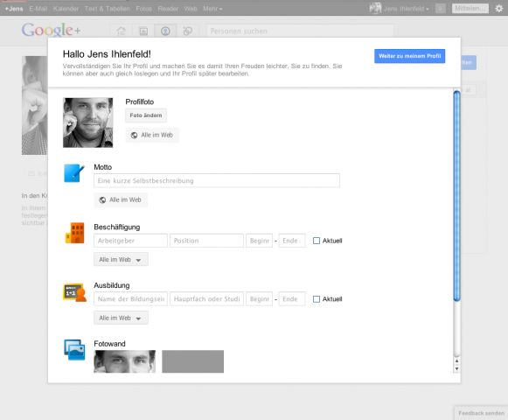Image resolution: width=508 pixels, height=420 pixels.
Task: Click the Foto ändern button
Action: click(146, 115)
